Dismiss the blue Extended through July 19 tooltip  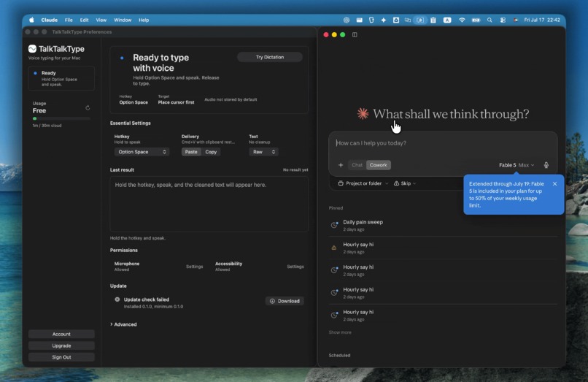[x=554, y=183]
